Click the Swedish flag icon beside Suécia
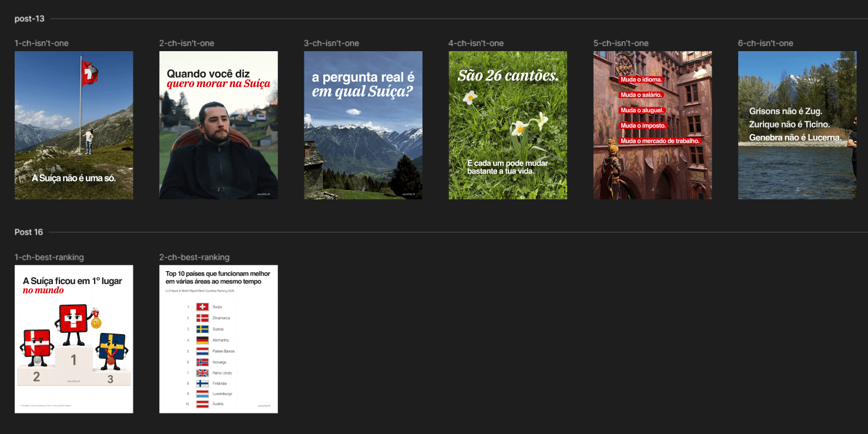868x434 pixels. click(202, 329)
